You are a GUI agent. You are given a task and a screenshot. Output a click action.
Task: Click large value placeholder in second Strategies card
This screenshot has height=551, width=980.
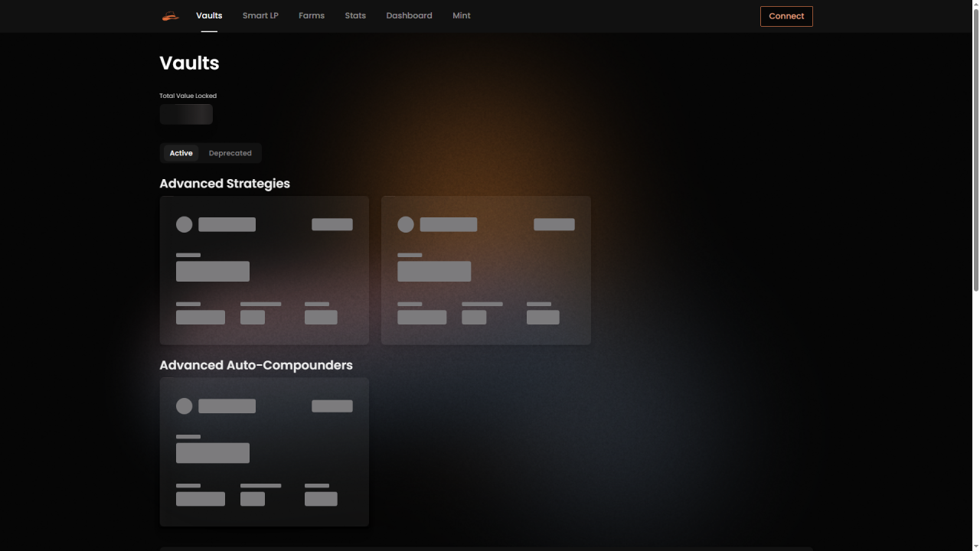point(434,272)
